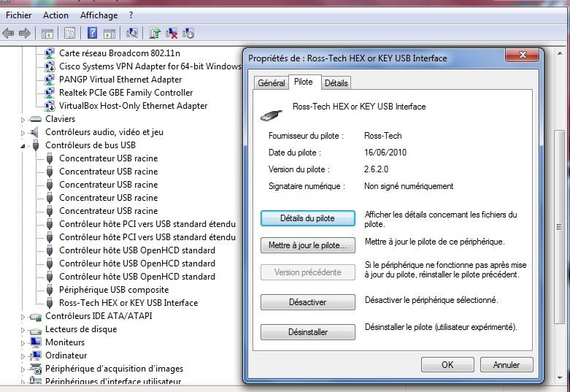Select the Lecteurs de disque label
Image resolution: width=570 pixels, height=392 pixels.
pyautogui.click(x=81, y=329)
